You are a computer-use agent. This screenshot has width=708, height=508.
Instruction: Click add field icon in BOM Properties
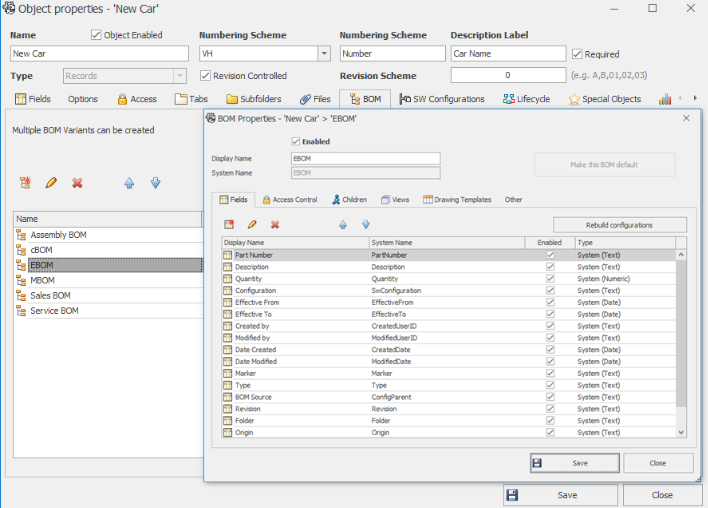(229, 225)
